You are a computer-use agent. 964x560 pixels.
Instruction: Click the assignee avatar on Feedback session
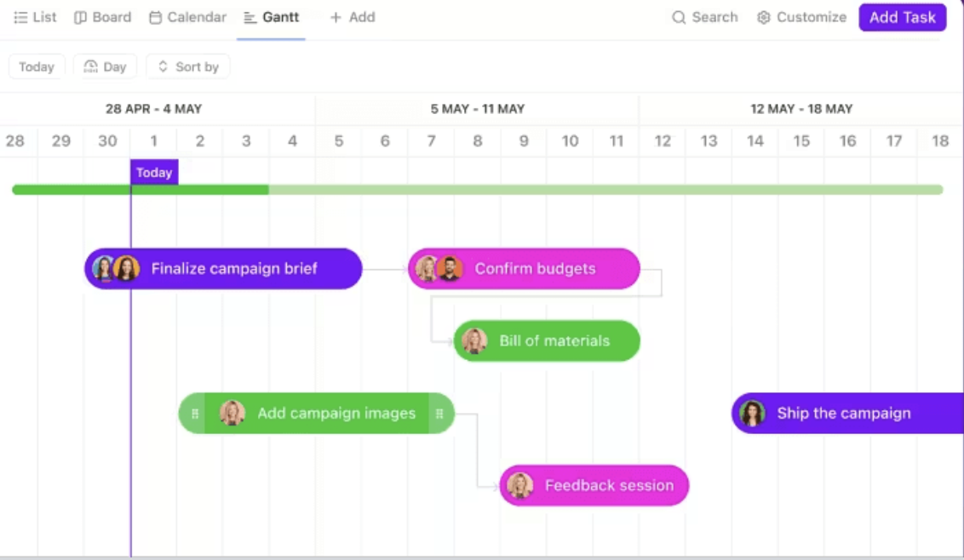click(x=520, y=486)
